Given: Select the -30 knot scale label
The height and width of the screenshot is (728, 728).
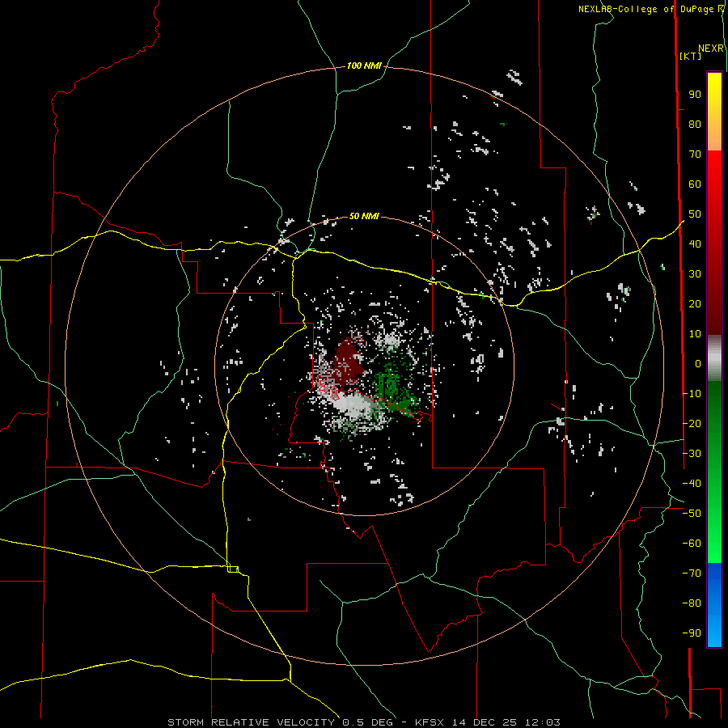Looking at the screenshot, I should point(692,454).
